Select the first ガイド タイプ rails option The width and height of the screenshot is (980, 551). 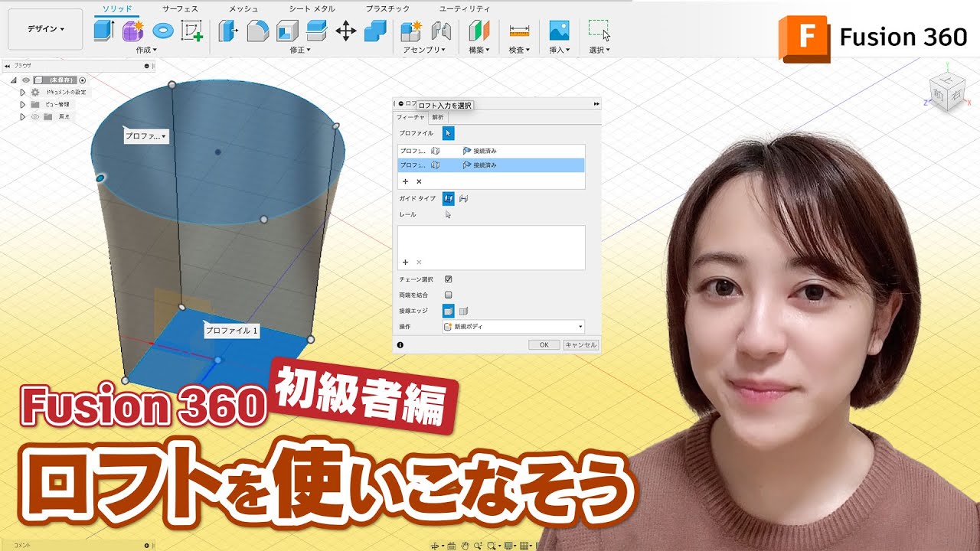(x=449, y=198)
